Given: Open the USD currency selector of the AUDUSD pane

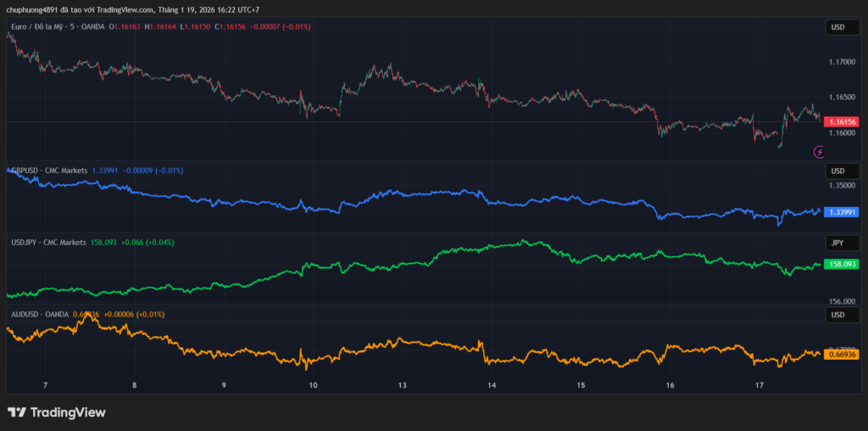Looking at the screenshot, I should coord(837,315).
